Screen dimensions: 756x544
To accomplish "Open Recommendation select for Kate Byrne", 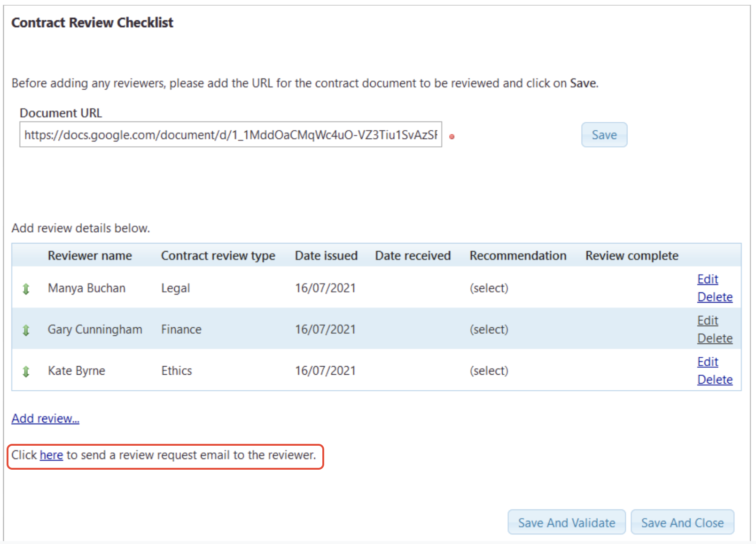I will [x=489, y=371].
